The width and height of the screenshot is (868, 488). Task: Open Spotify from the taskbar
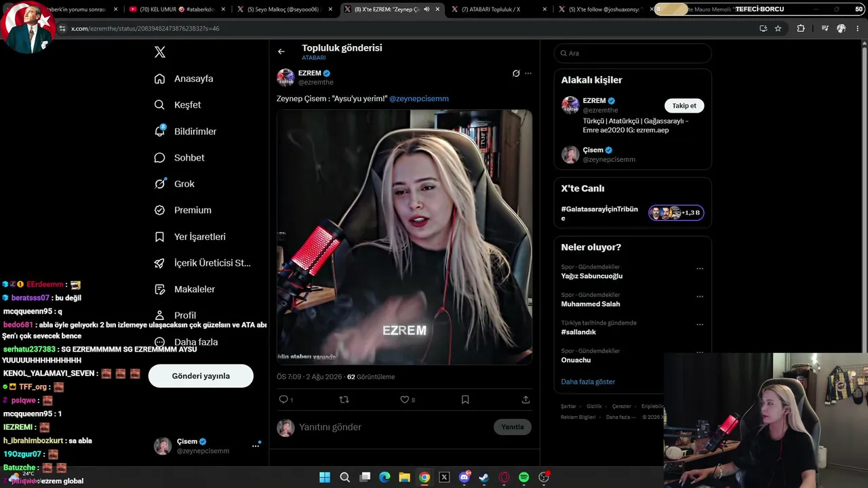click(x=524, y=477)
